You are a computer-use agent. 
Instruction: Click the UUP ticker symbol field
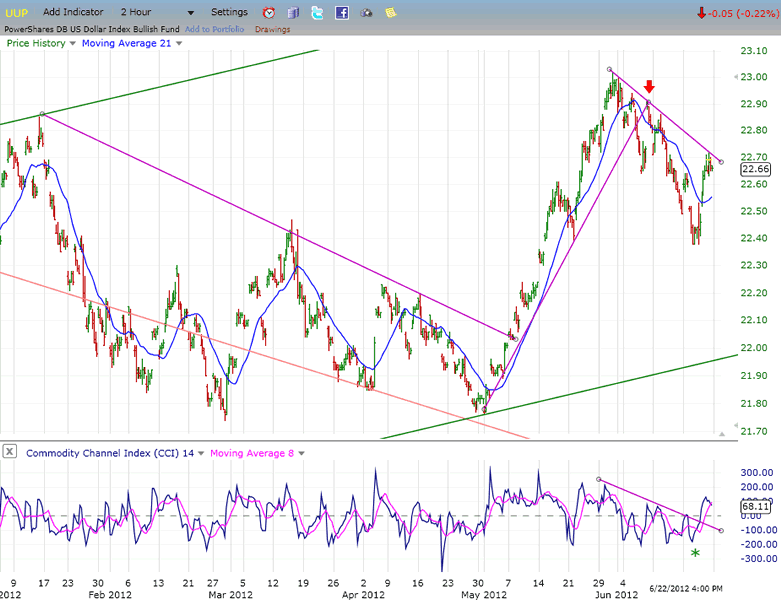17,12
